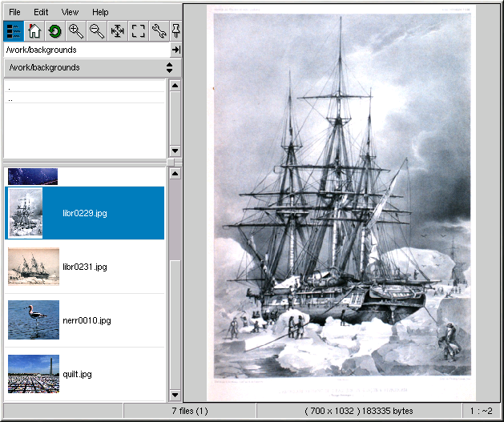
Task: Open the View menu
Action: pyautogui.click(x=70, y=12)
